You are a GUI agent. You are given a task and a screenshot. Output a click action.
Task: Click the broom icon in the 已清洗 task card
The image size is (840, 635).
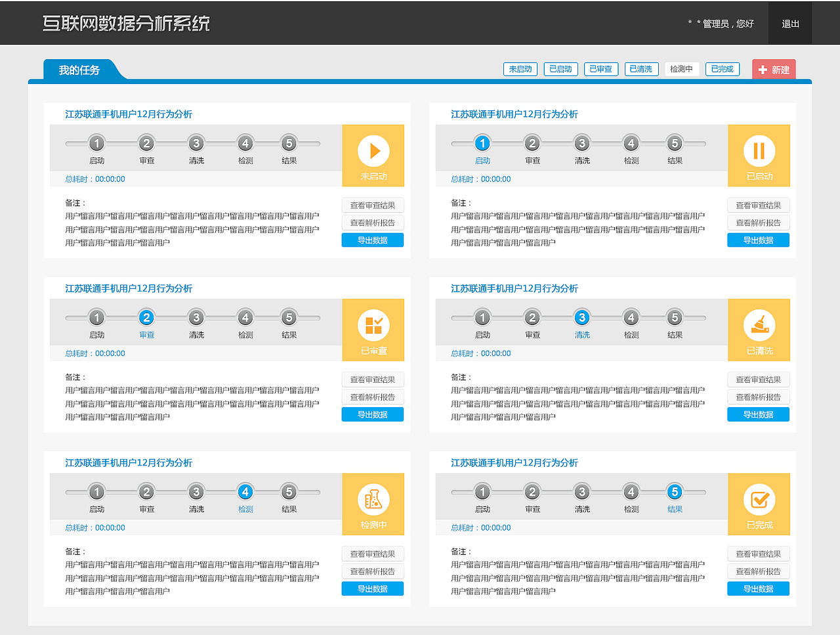click(x=759, y=325)
